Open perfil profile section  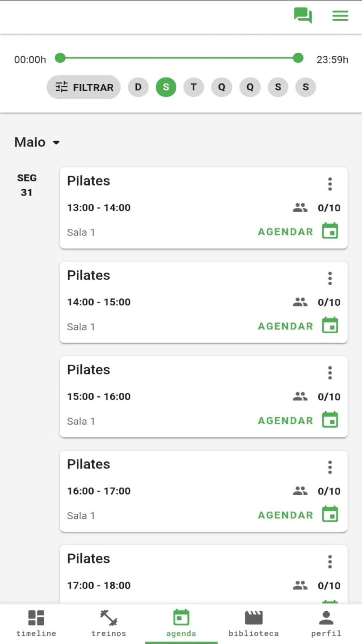[326, 624]
